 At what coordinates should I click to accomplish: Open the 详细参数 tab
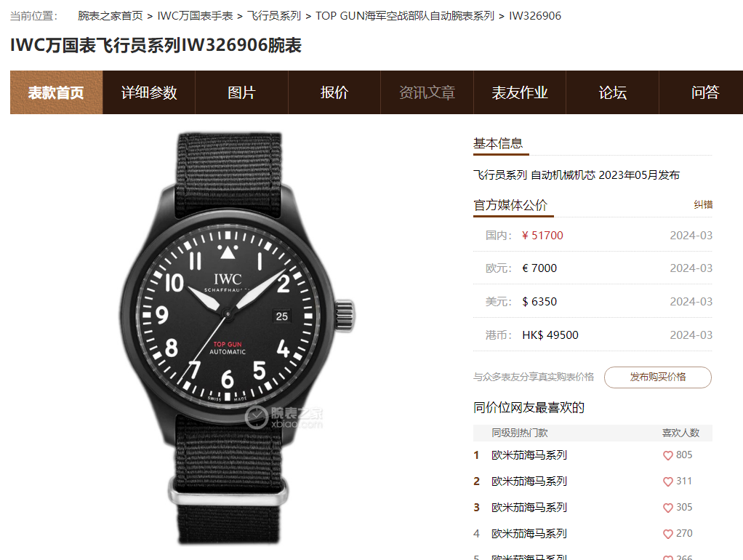click(x=149, y=92)
